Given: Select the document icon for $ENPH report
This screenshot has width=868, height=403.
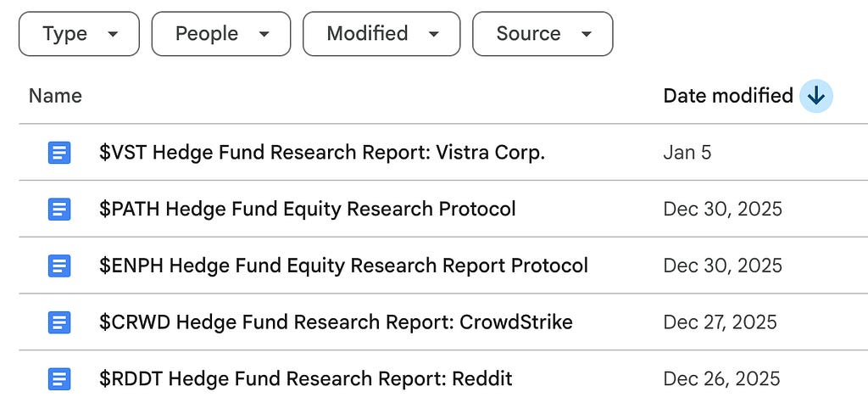Looking at the screenshot, I should [x=59, y=266].
